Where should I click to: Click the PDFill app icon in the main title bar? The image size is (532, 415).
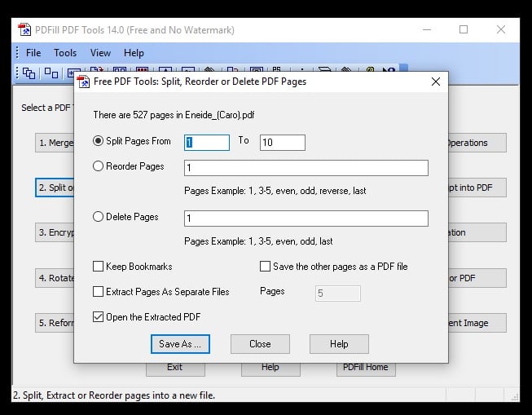click(24, 30)
